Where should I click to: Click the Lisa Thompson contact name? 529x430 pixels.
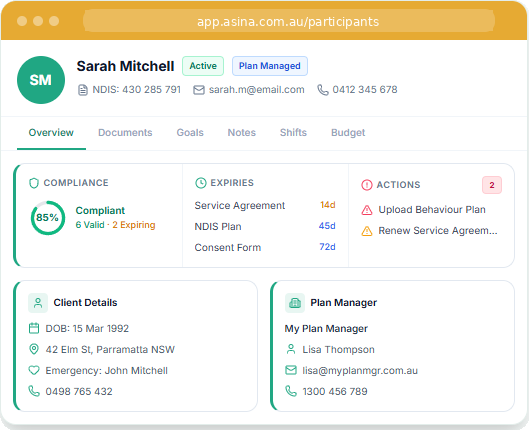point(338,349)
